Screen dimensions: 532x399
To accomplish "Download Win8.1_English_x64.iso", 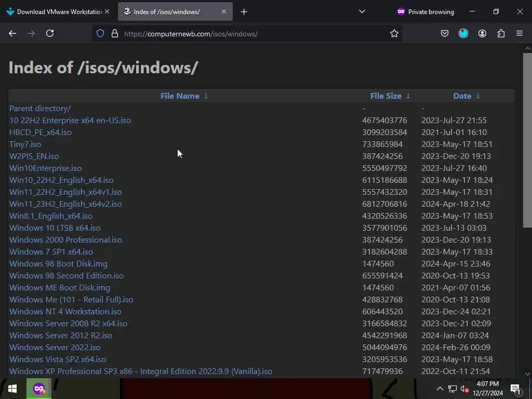I will (x=51, y=216).
